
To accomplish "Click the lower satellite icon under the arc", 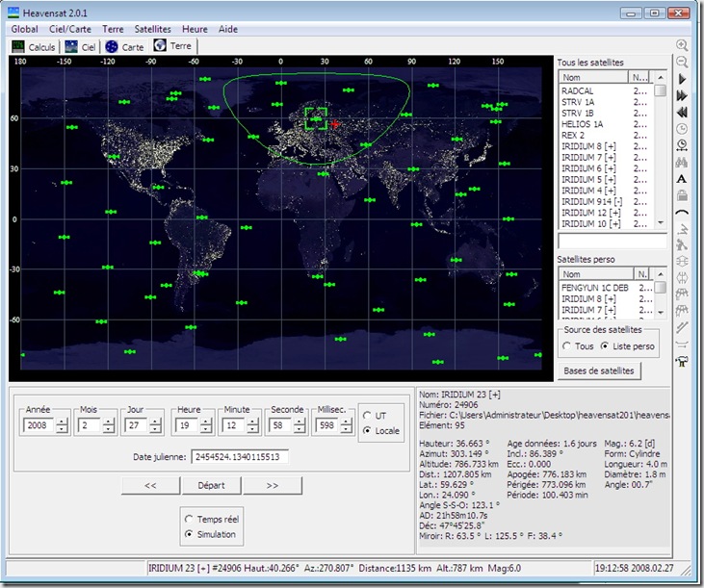I will pos(682,244).
